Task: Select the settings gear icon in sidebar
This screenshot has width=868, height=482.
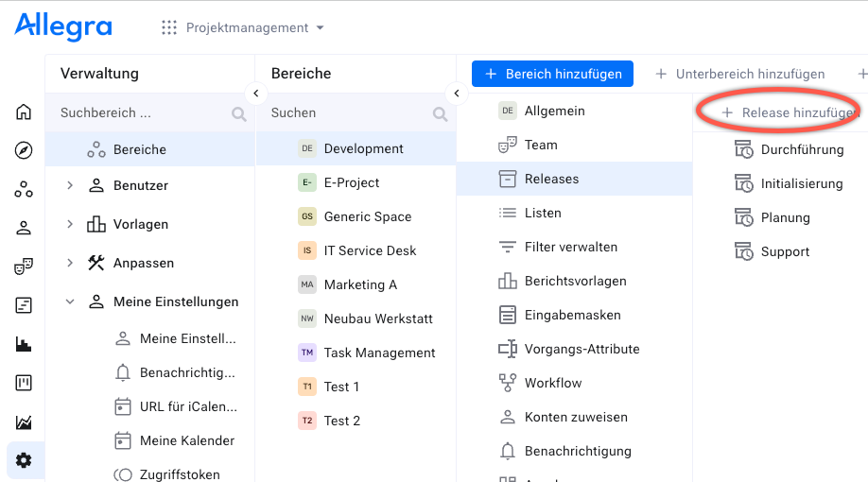Action: [24, 460]
